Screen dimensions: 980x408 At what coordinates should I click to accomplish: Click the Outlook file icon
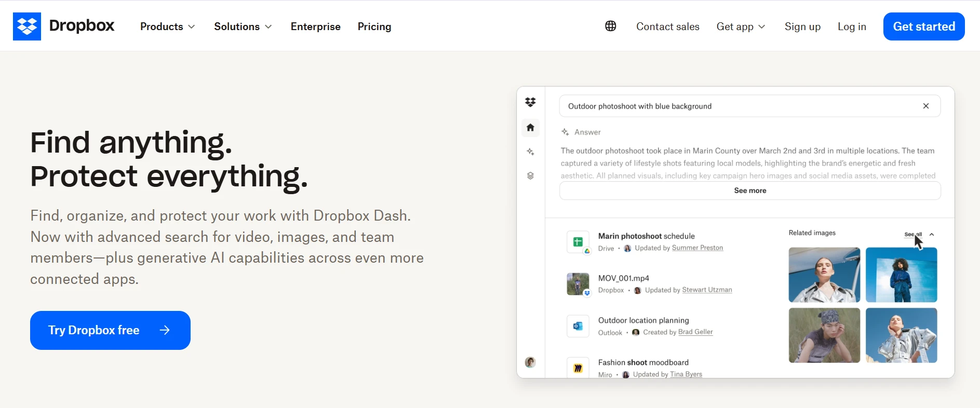click(x=578, y=326)
